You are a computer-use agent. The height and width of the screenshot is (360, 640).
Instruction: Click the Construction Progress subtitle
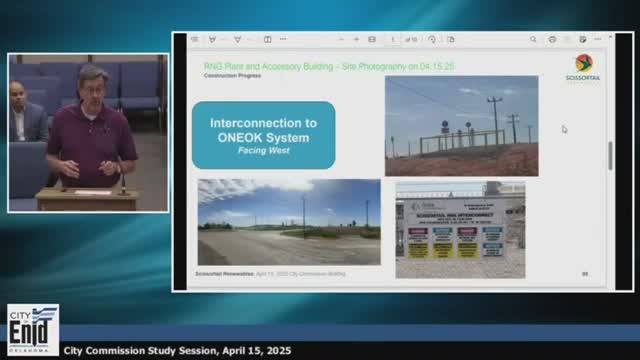(x=232, y=76)
